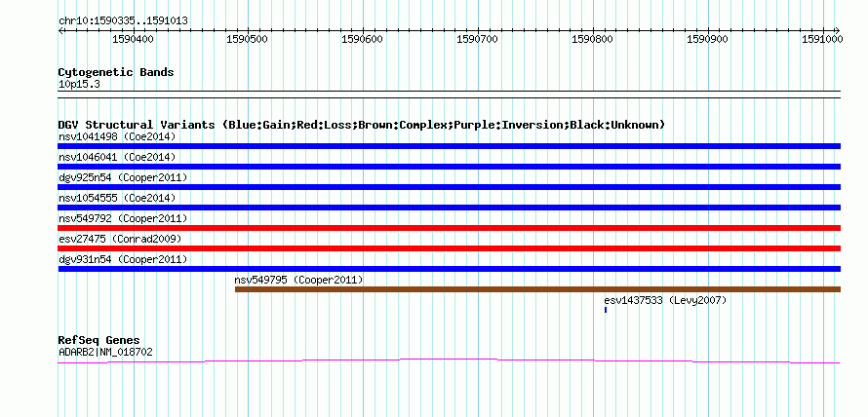Viewport: 868px width, 417px height.
Task: Click ruler position 1591000
Action: click(823, 39)
